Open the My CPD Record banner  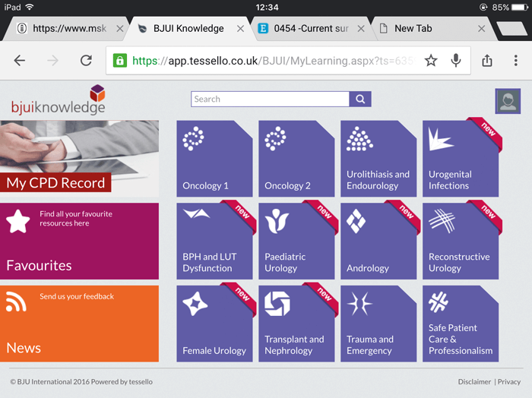click(x=79, y=159)
